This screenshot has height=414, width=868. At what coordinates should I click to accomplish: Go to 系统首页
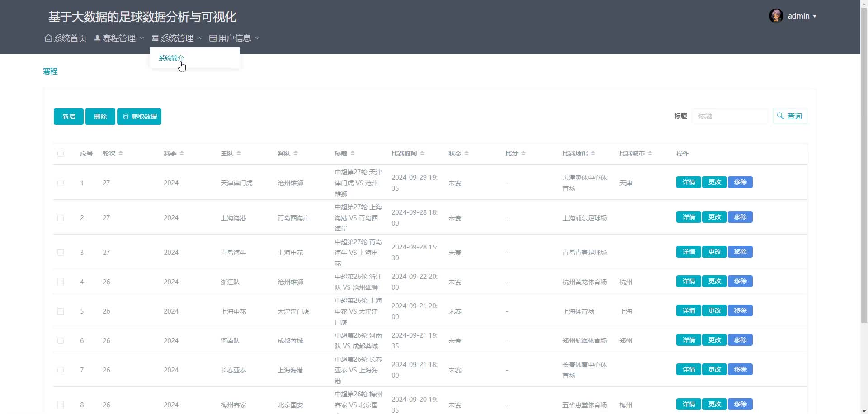point(66,38)
